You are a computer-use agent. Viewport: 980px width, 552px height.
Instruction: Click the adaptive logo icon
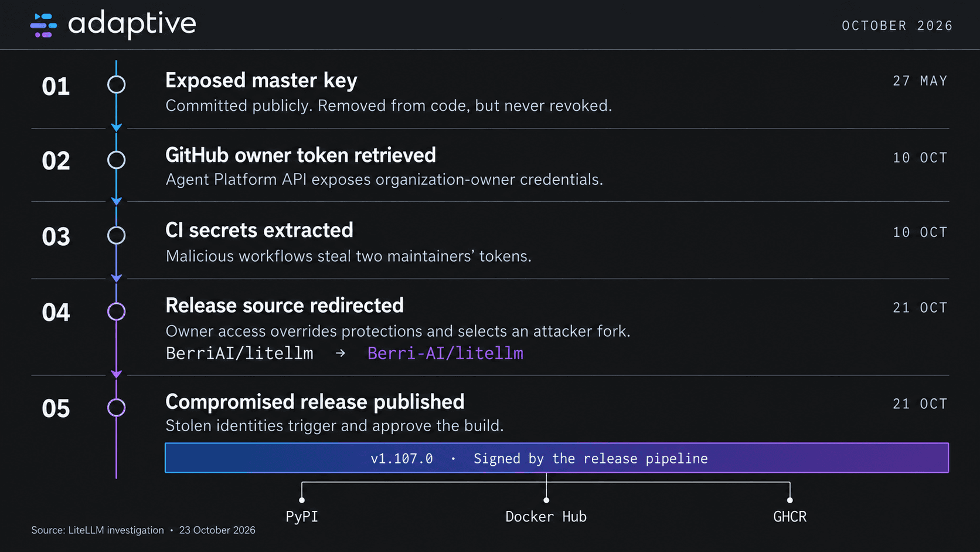tap(43, 25)
